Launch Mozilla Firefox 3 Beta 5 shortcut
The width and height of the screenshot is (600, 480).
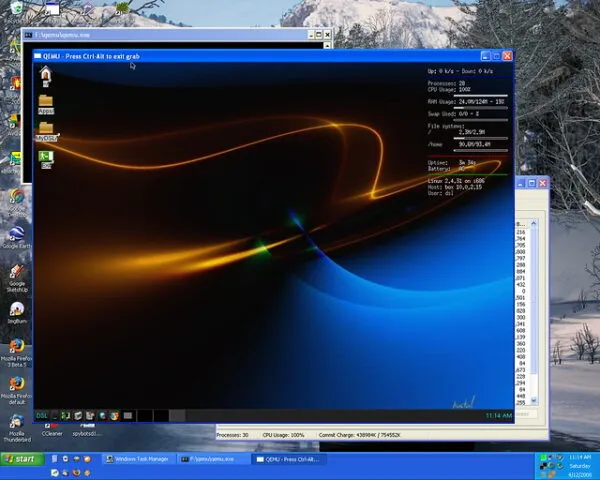pos(16,353)
